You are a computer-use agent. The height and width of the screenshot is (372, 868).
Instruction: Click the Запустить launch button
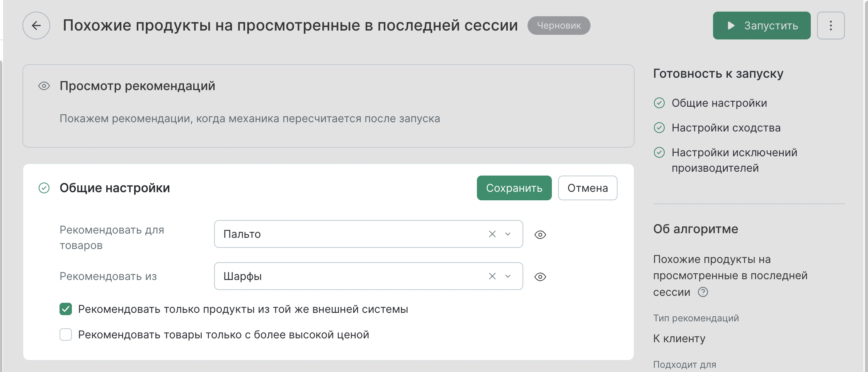click(x=761, y=26)
